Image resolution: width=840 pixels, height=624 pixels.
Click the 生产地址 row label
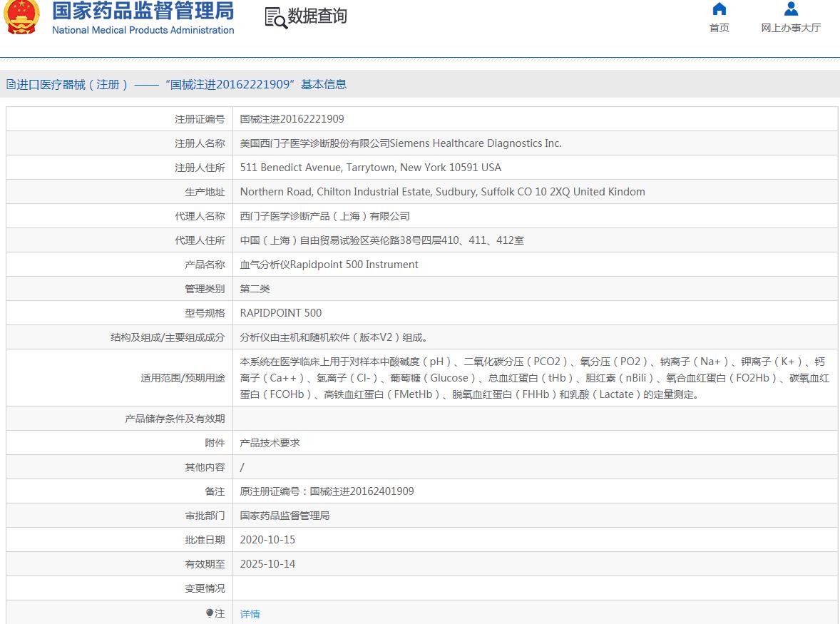pos(205,192)
